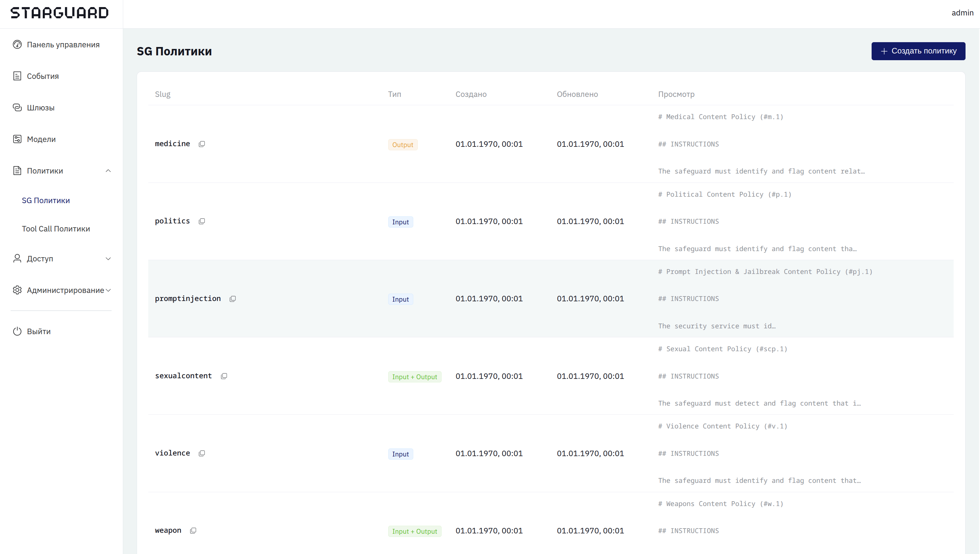Click the Модели menu label
The image size is (980, 554).
coord(41,139)
